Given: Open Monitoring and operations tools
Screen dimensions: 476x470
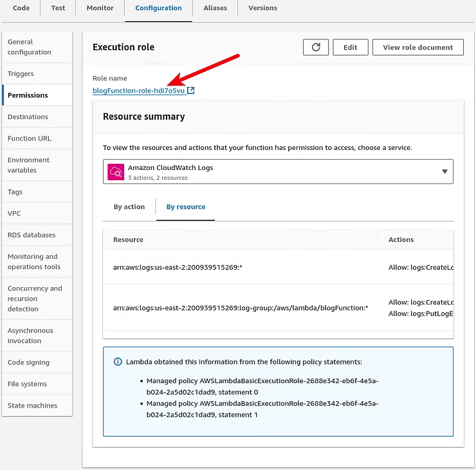Looking at the screenshot, I should coord(37,261).
